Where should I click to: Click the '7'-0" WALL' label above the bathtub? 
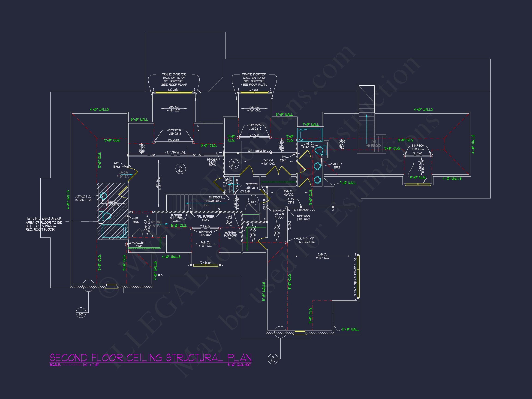(x=311, y=124)
